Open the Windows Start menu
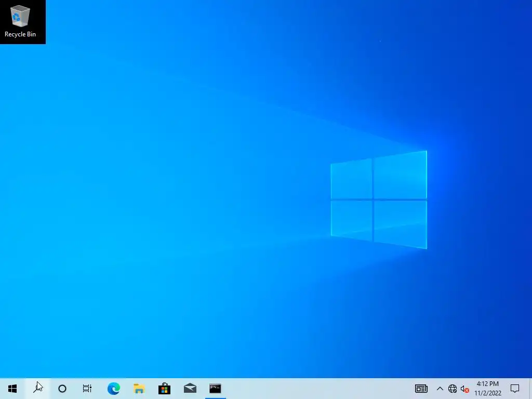This screenshot has width=532, height=399. (12, 389)
